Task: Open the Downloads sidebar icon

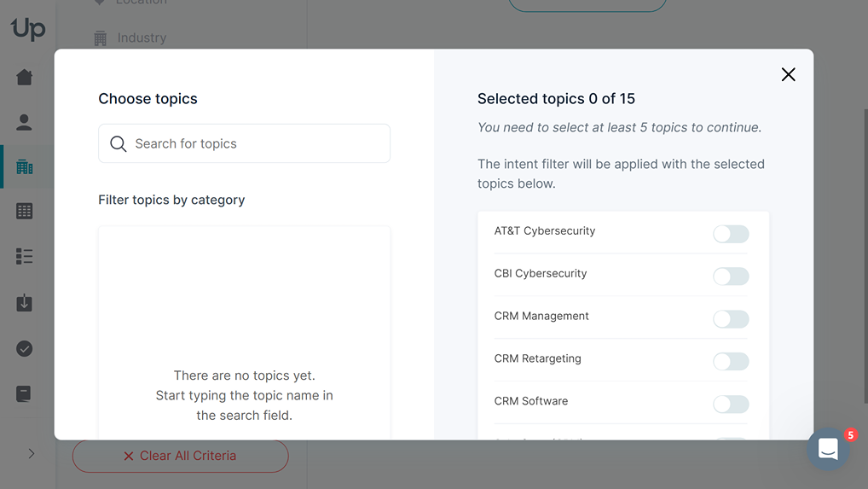Action: click(x=25, y=303)
